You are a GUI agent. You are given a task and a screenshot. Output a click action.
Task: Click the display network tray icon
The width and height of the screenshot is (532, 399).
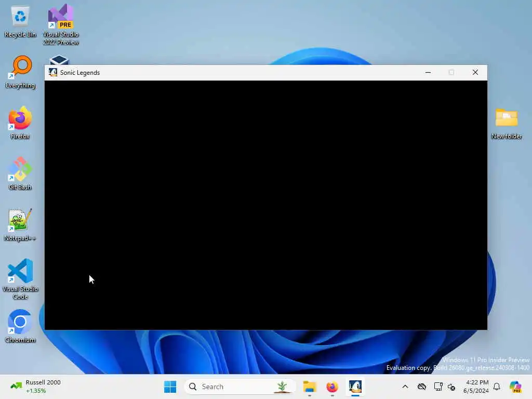point(438,387)
